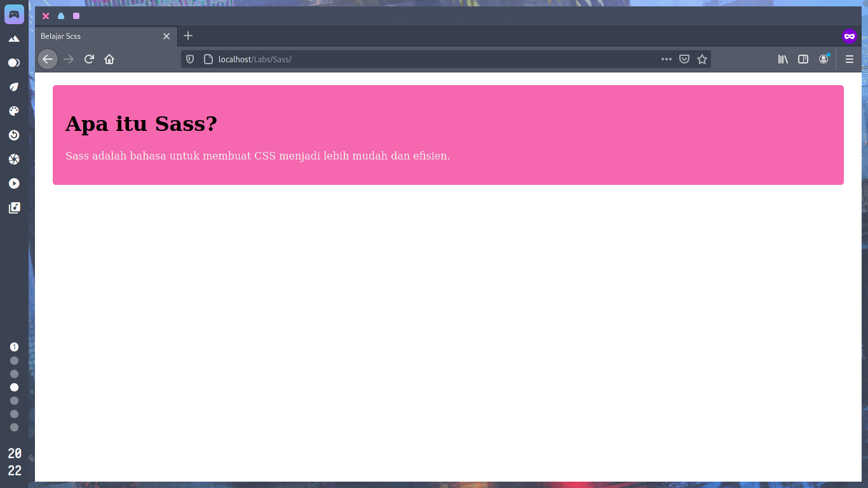Open the hamburger application menu

pyautogui.click(x=850, y=59)
